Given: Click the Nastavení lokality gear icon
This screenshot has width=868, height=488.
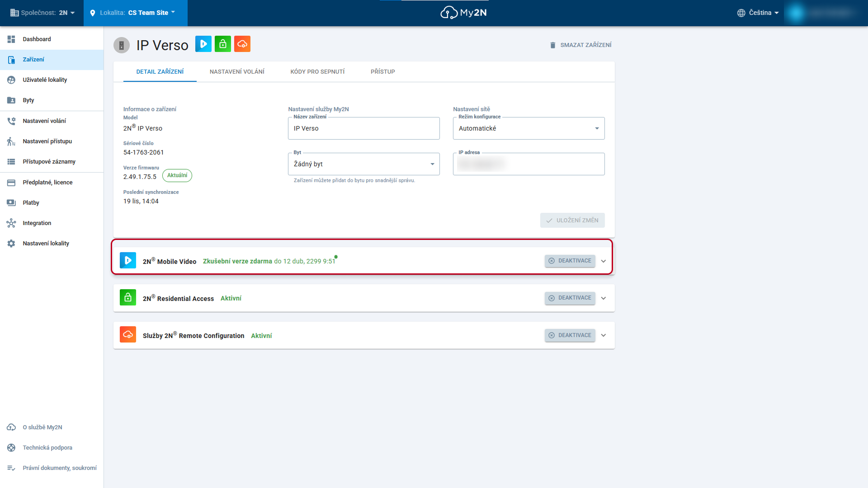Looking at the screenshot, I should tap(11, 244).
